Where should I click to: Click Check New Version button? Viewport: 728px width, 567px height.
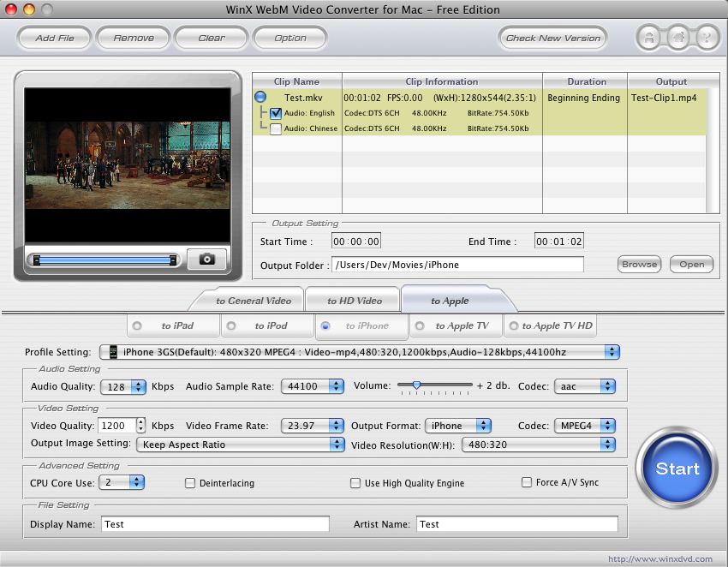click(x=553, y=38)
